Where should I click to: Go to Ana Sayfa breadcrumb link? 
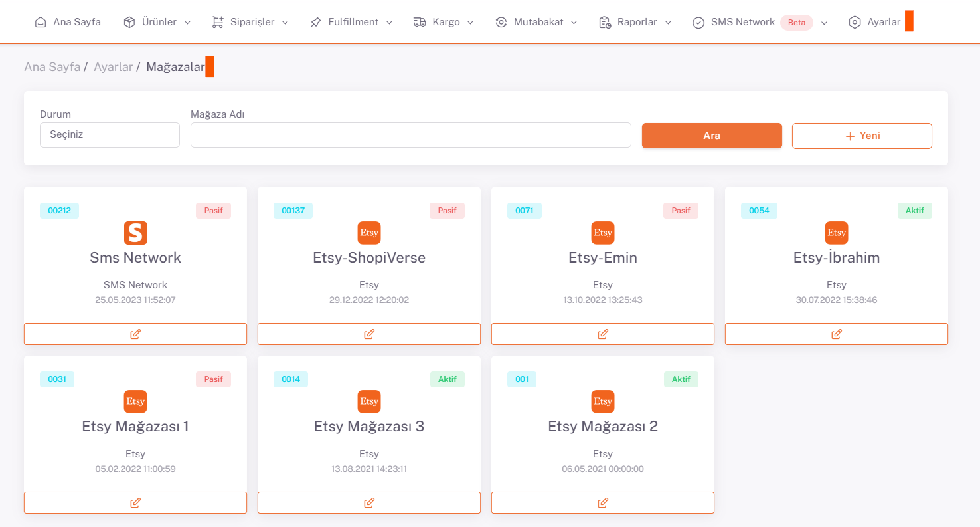click(x=52, y=67)
